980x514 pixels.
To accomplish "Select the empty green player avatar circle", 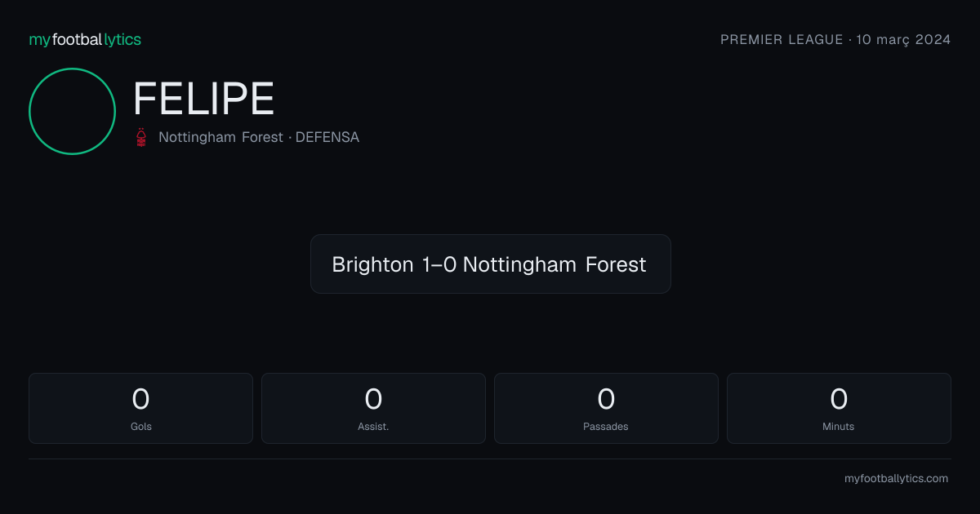I will point(72,111).
